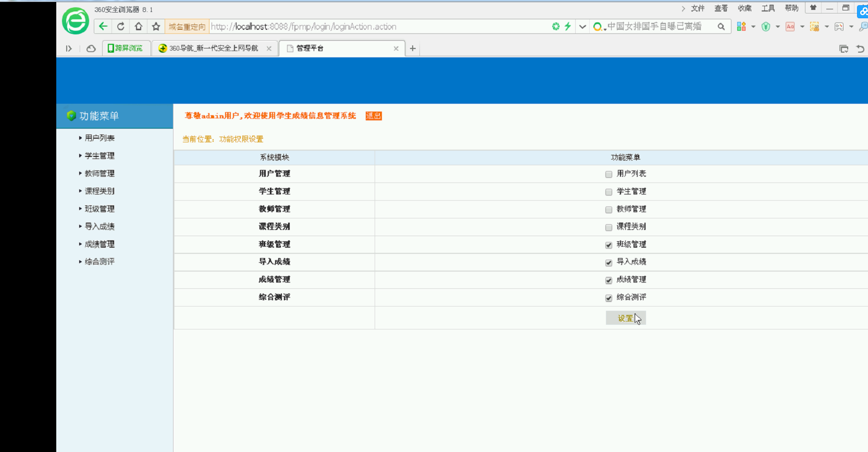Disable the 成绩管理 checkbox
The height and width of the screenshot is (452, 868).
point(609,280)
